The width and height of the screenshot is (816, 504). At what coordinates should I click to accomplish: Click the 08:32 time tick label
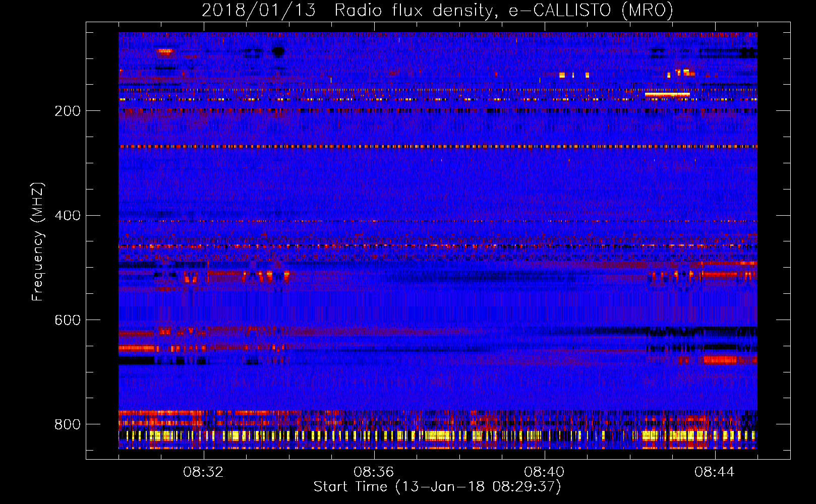(203, 472)
